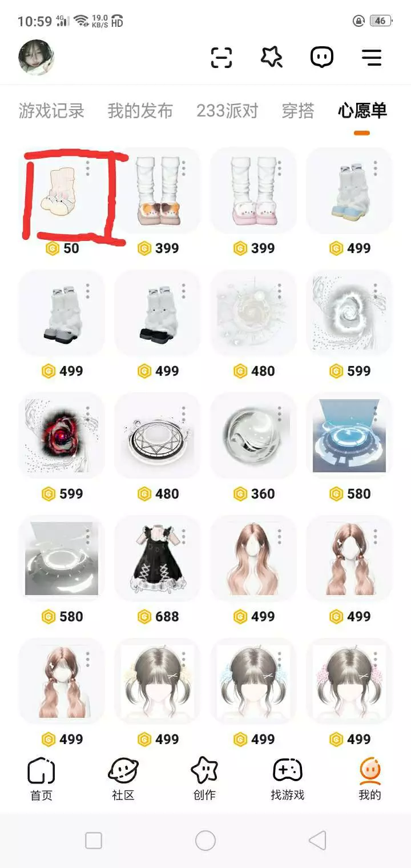Select the red black vortex item thumbnail

pos(62,436)
